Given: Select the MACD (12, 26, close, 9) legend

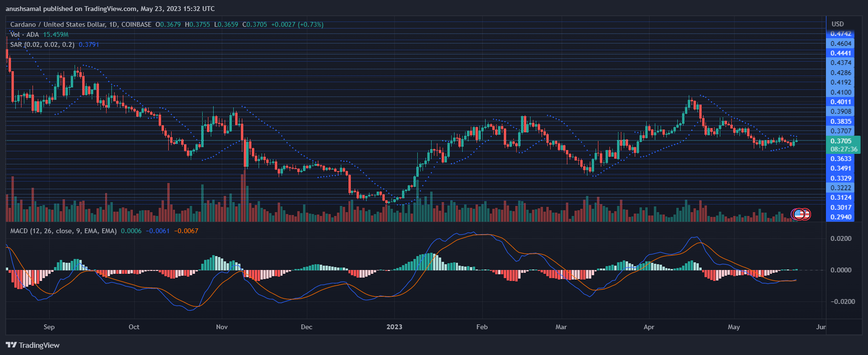Looking at the screenshot, I should point(63,231).
